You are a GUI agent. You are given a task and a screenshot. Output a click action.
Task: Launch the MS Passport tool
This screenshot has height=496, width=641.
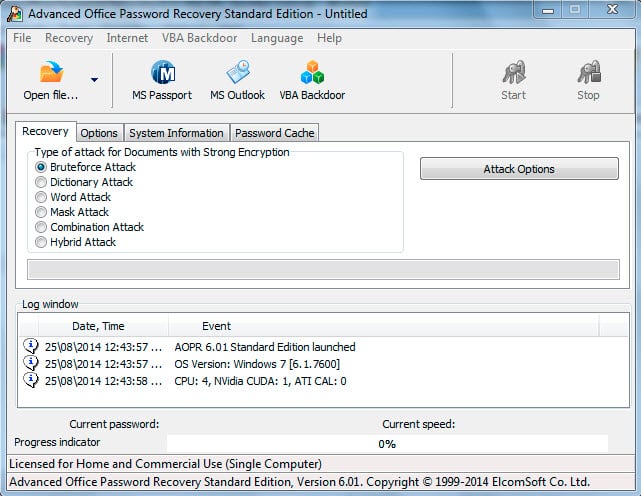162,80
